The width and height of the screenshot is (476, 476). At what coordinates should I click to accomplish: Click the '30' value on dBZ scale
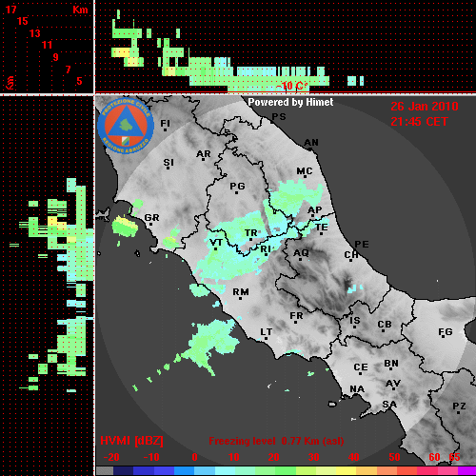tap(313, 457)
